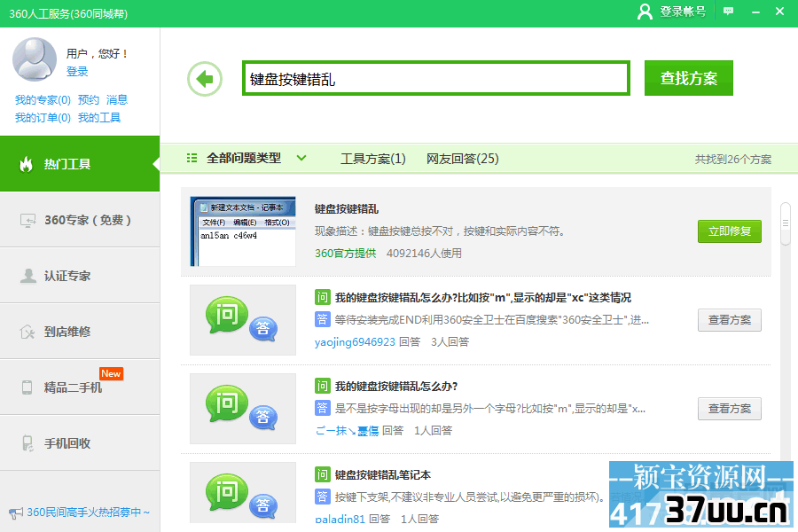Viewport: 798px width, 532px height.
Task: Click the repair icon beside 到店维修
Action: click(x=27, y=332)
